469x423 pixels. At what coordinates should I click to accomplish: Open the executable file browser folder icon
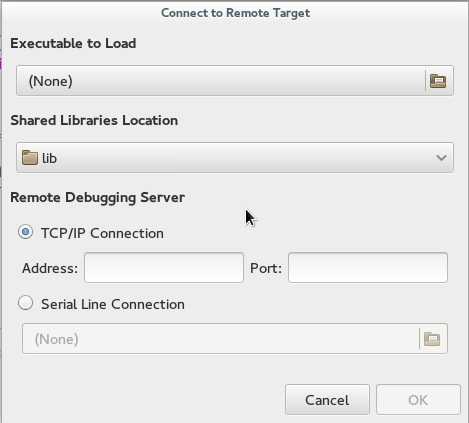coord(438,81)
